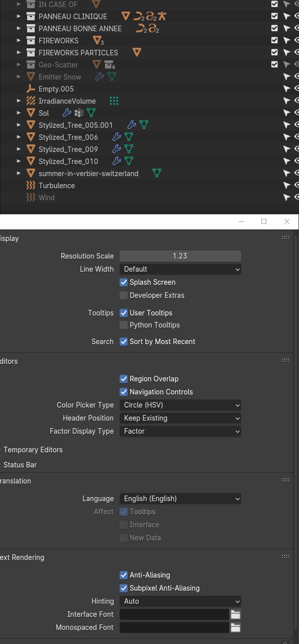Adjust the Resolution Scale 1.23 slider

tap(180, 256)
